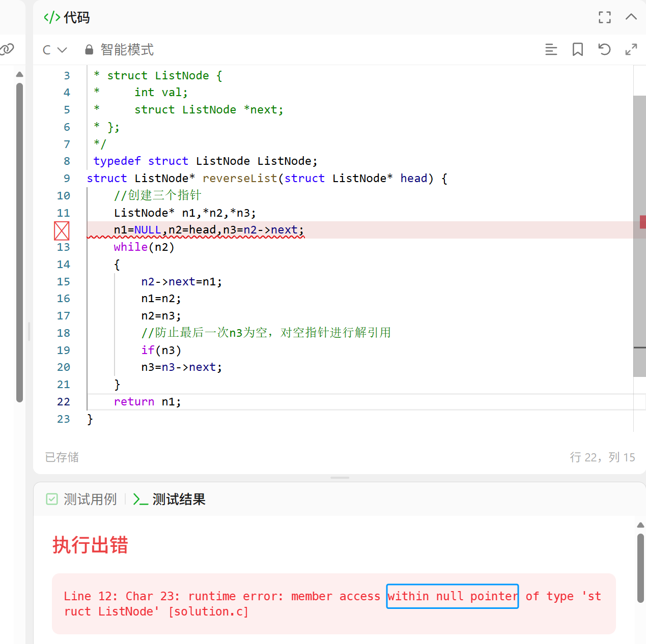Click the code panel brackets icon
Image resolution: width=646 pixels, height=644 pixels.
point(52,18)
